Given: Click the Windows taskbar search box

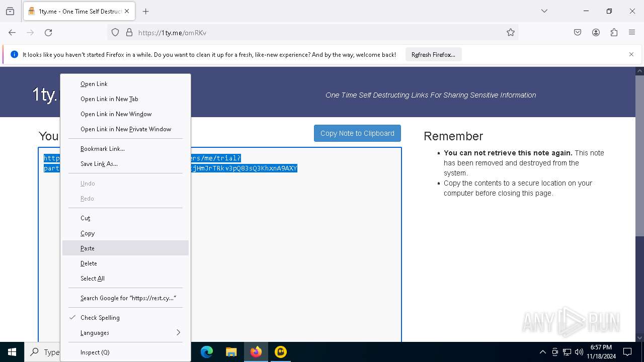Looking at the screenshot, I should tap(42, 352).
